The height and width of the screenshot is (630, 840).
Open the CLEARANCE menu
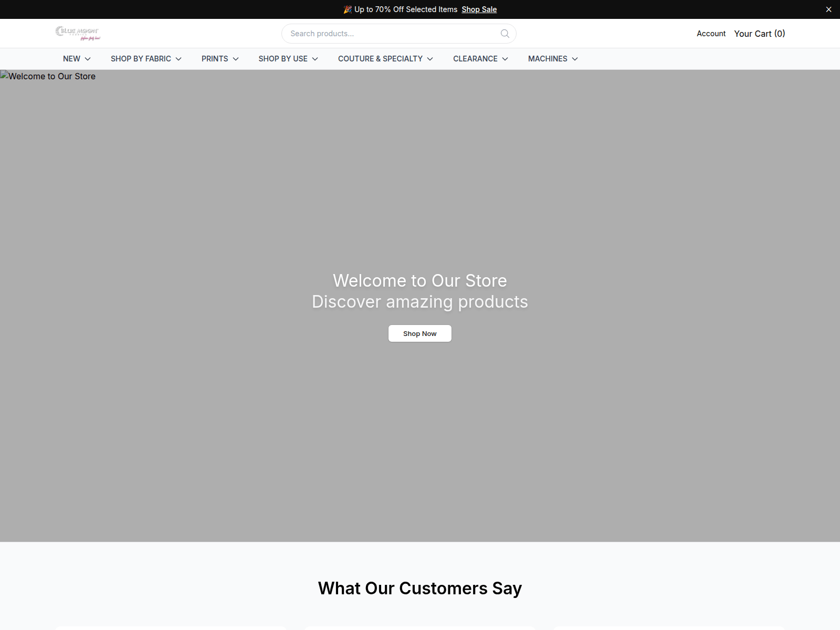pos(480,59)
